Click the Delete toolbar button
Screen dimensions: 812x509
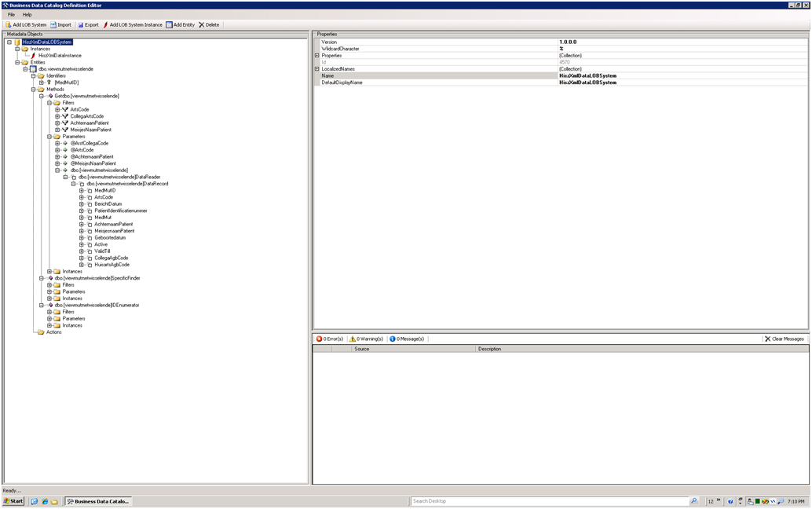pyautogui.click(x=209, y=25)
